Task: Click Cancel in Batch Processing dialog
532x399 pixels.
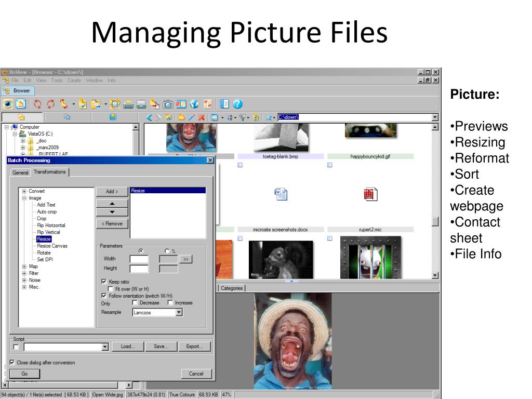Action: (x=196, y=374)
